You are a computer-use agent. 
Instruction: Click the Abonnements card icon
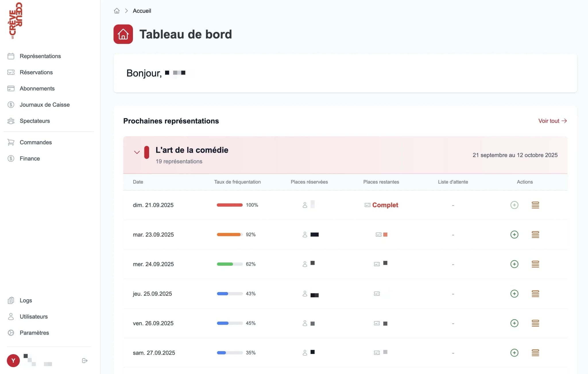pyautogui.click(x=11, y=88)
